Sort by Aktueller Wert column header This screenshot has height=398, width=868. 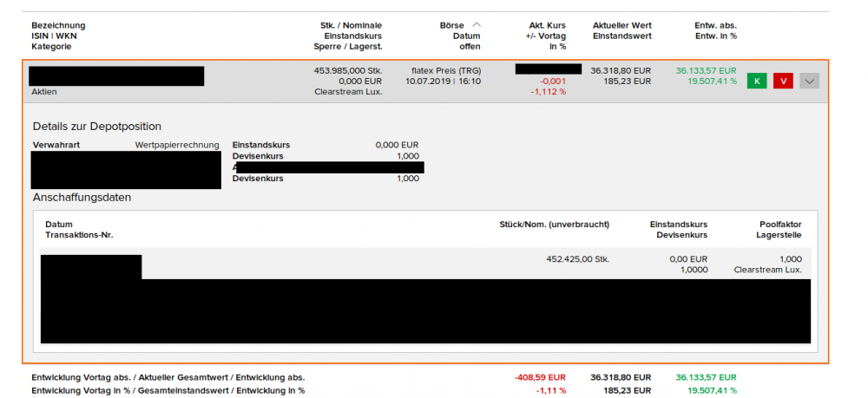tap(621, 25)
